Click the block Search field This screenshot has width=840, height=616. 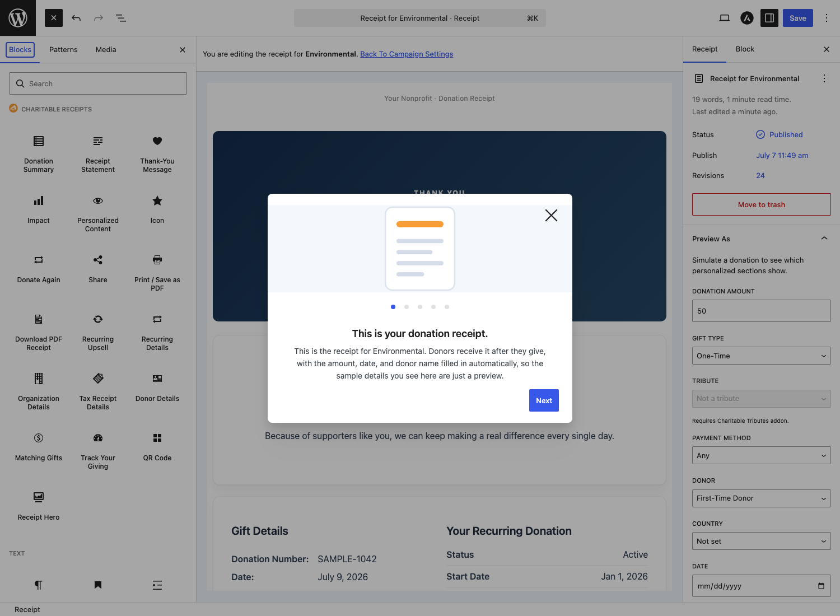[98, 83]
